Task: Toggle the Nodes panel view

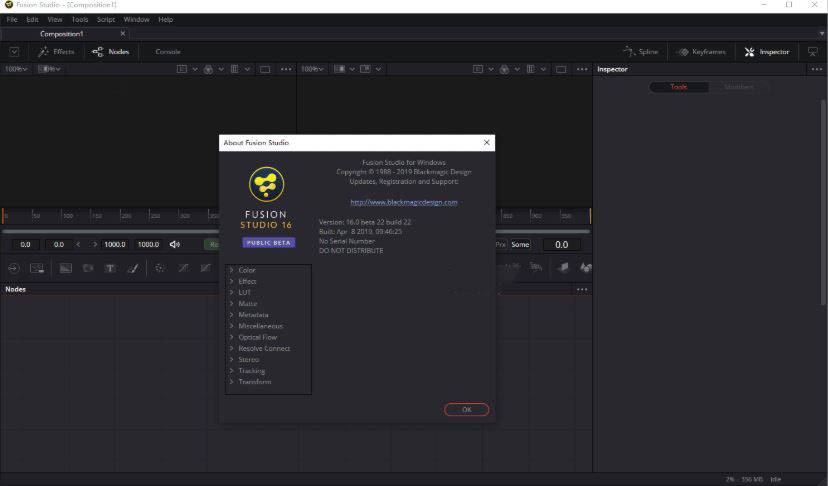Action: click(111, 51)
